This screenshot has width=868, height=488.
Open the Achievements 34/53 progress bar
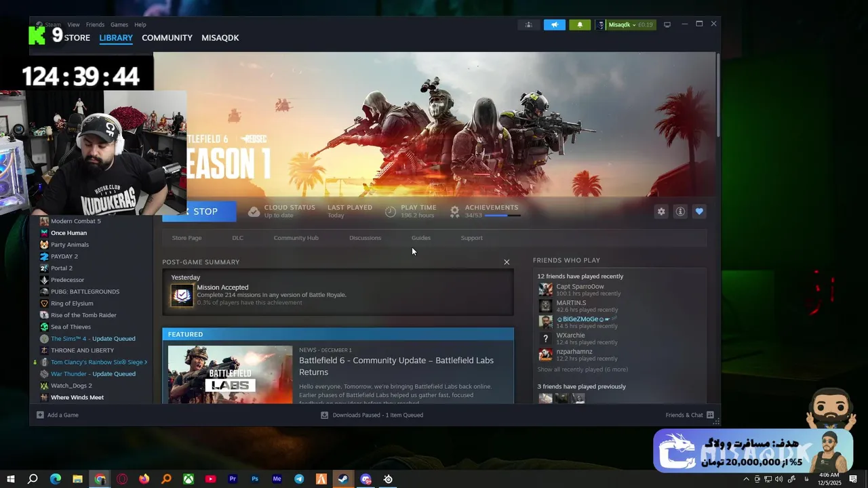[503, 216]
